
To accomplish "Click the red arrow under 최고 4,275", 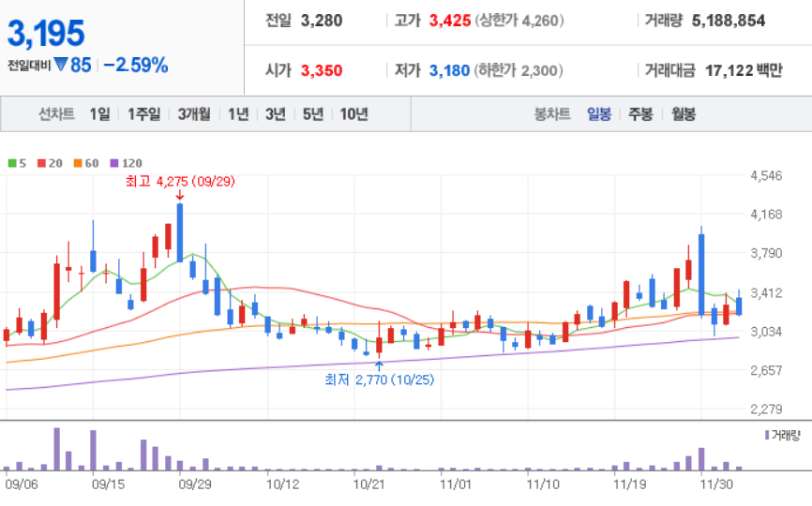I will [x=180, y=195].
